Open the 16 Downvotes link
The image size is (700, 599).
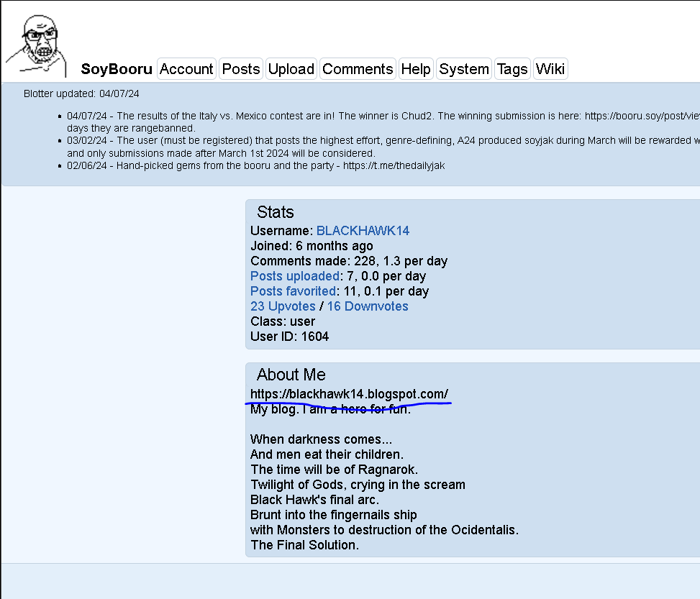click(368, 306)
